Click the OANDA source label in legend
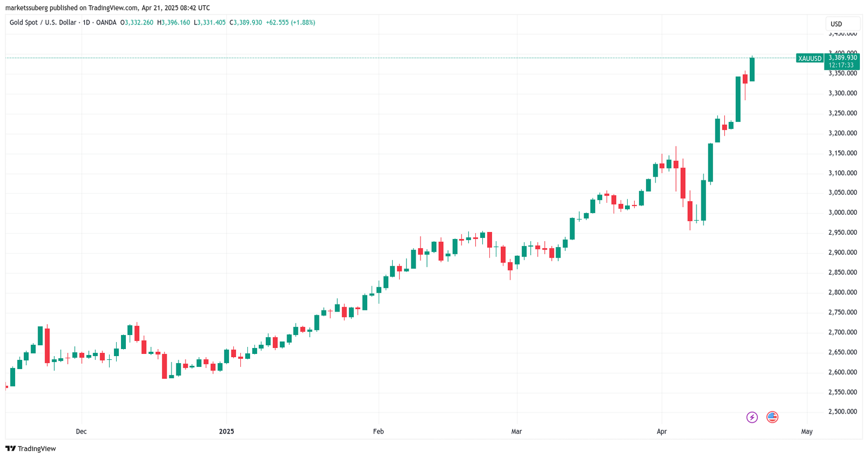 [x=106, y=23]
